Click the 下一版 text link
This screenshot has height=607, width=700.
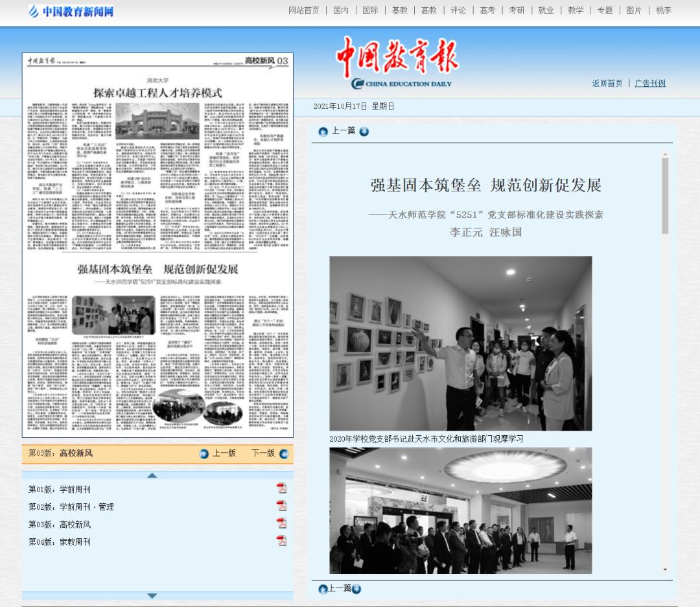click(x=263, y=453)
